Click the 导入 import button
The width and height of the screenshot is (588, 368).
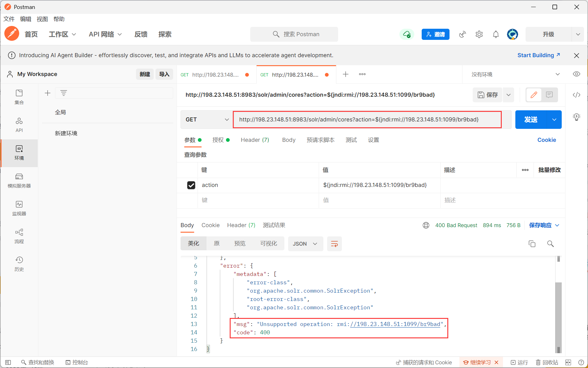click(164, 74)
